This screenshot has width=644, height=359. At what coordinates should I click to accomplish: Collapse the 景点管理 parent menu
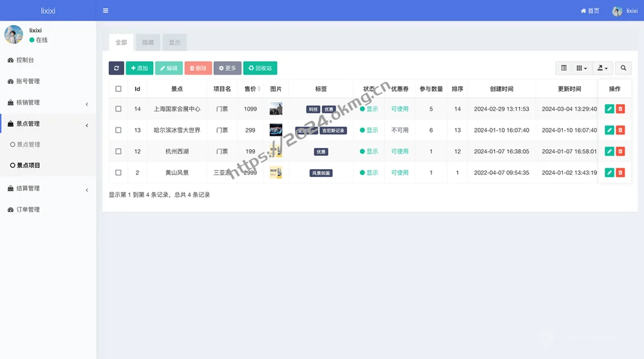[x=48, y=124]
